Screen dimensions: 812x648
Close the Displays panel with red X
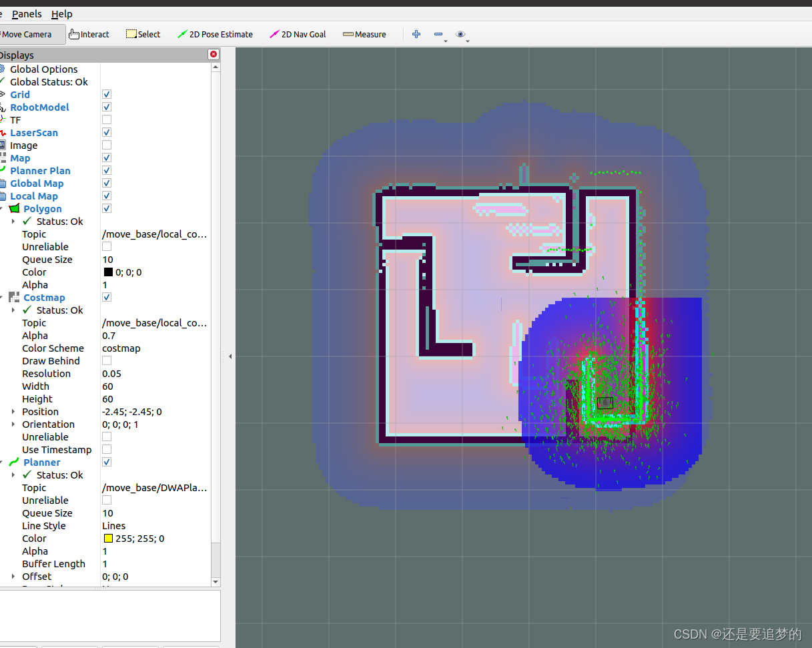(x=214, y=54)
